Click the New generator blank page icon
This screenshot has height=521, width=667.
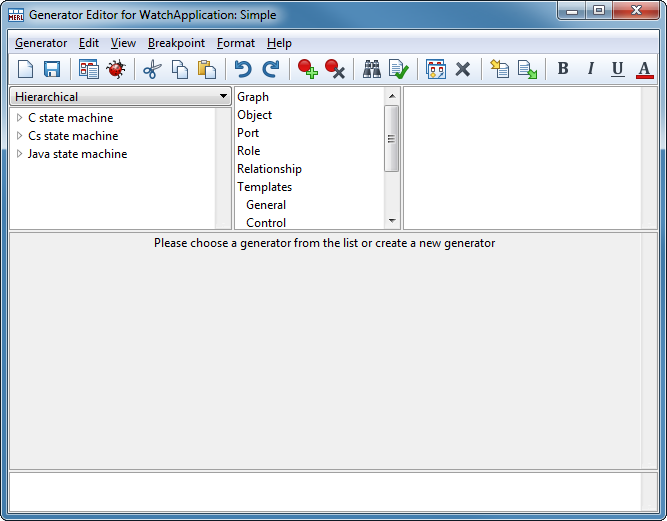[26, 69]
